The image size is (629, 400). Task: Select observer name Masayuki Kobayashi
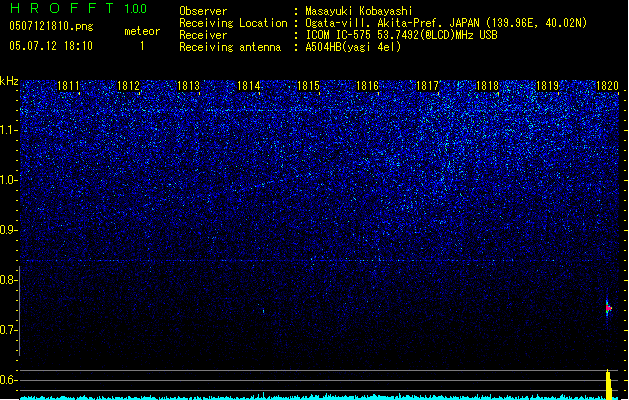coord(359,11)
